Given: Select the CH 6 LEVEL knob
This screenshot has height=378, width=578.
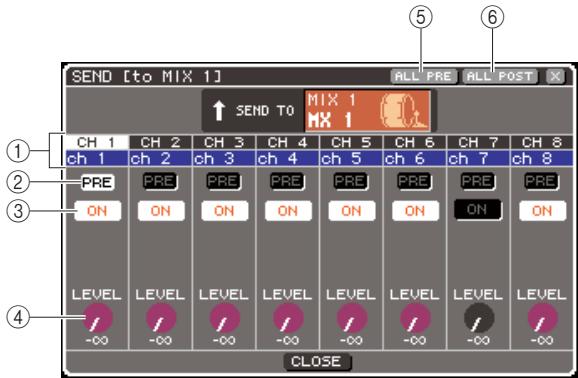Looking at the screenshot, I should click(415, 318).
